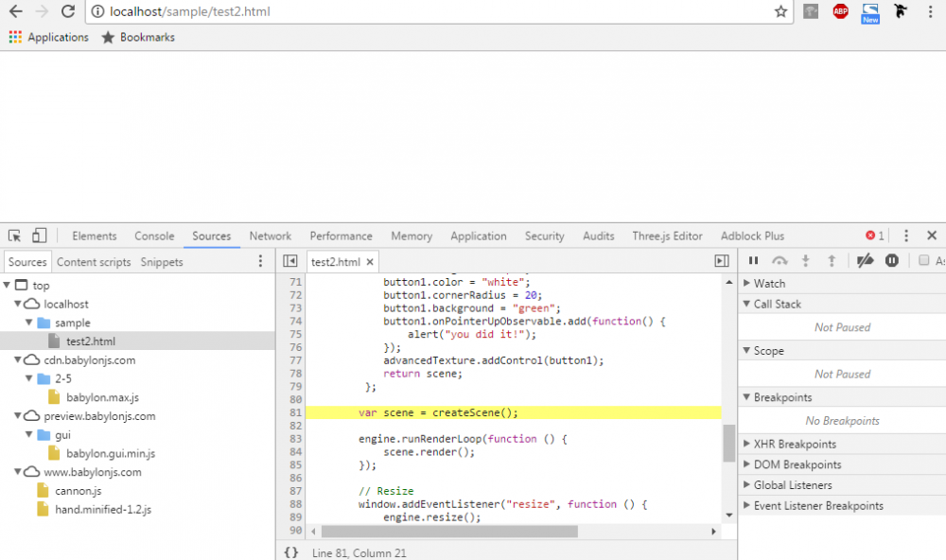Screen dimensions: 946x560
Task: Open the Application tab
Action: coord(479,236)
